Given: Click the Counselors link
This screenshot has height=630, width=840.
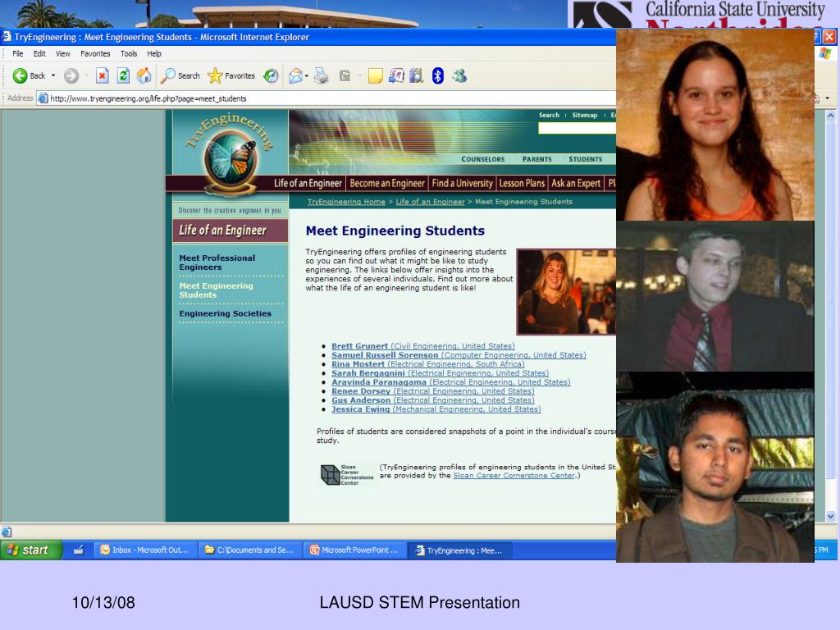Looking at the screenshot, I should (482, 159).
